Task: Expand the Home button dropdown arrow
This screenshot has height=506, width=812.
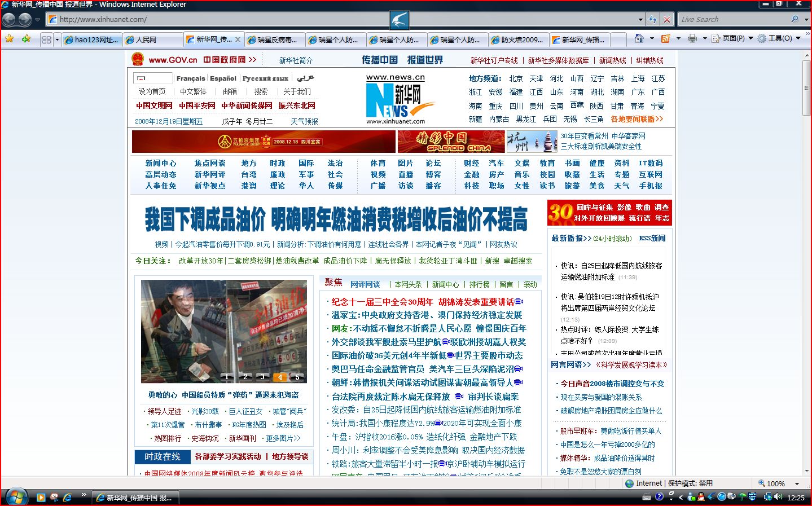Action: pyautogui.click(x=652, y=38)
